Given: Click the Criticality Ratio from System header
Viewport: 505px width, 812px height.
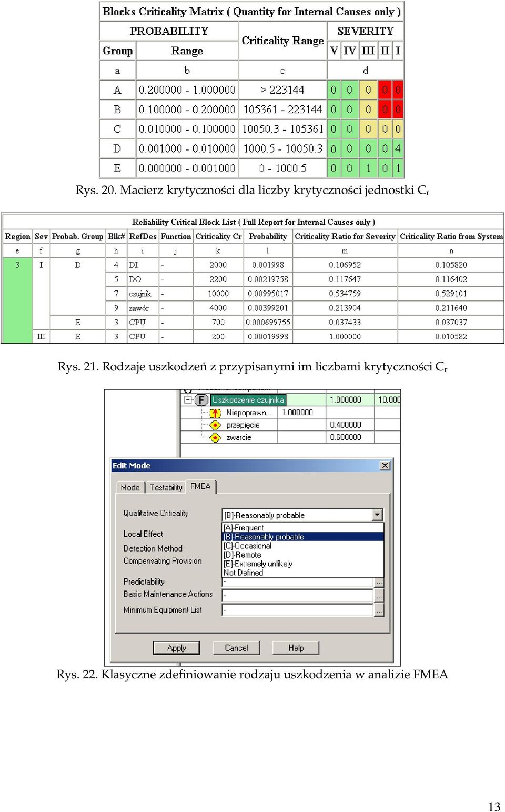Looking at the screenshot, I should (451, 237).
